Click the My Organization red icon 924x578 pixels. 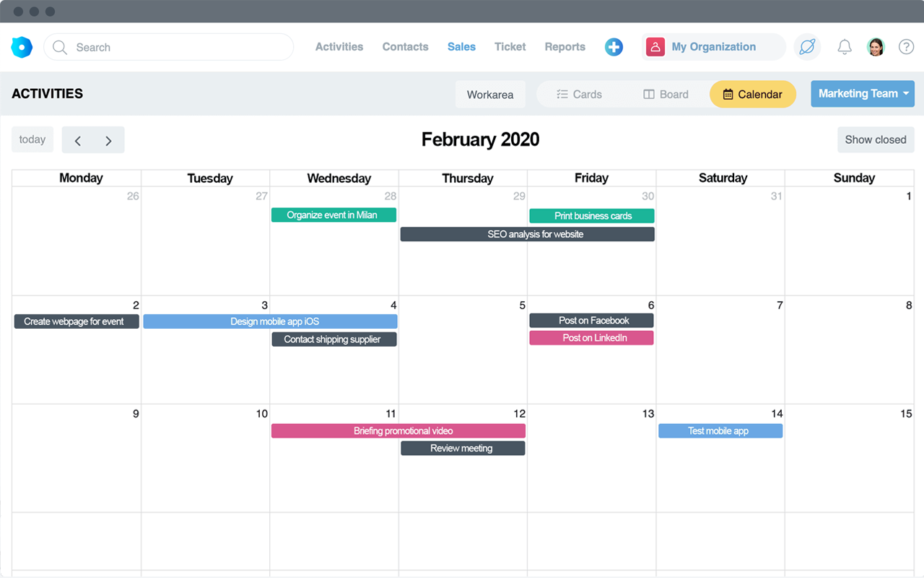(x=655, y=47)
